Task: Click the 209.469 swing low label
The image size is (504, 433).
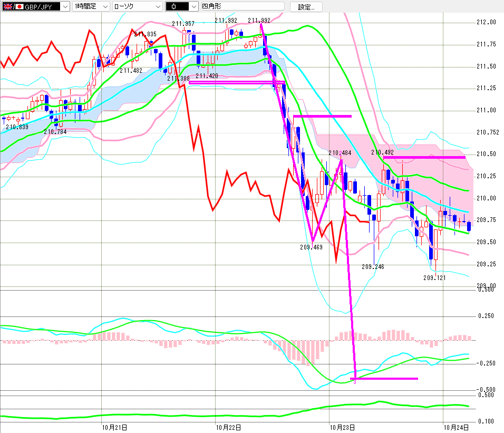Action: pyautogui.click(x=311, y=247)
